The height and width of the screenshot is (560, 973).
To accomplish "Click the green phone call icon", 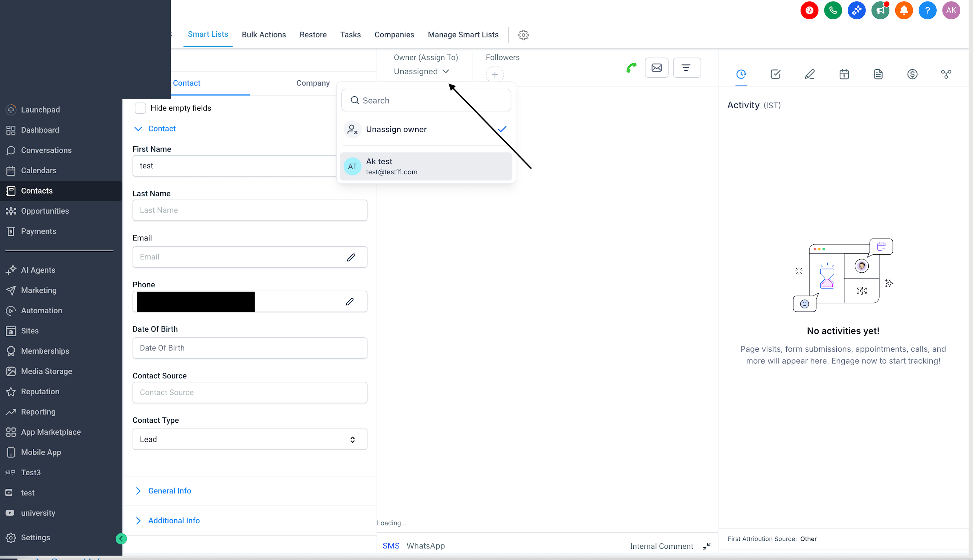I will point(631,68).
